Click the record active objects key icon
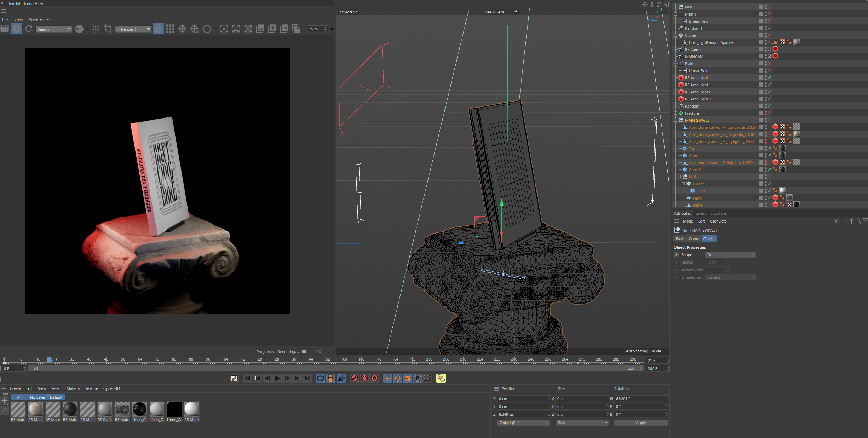The image size is (868, 438). click(355, 379)
